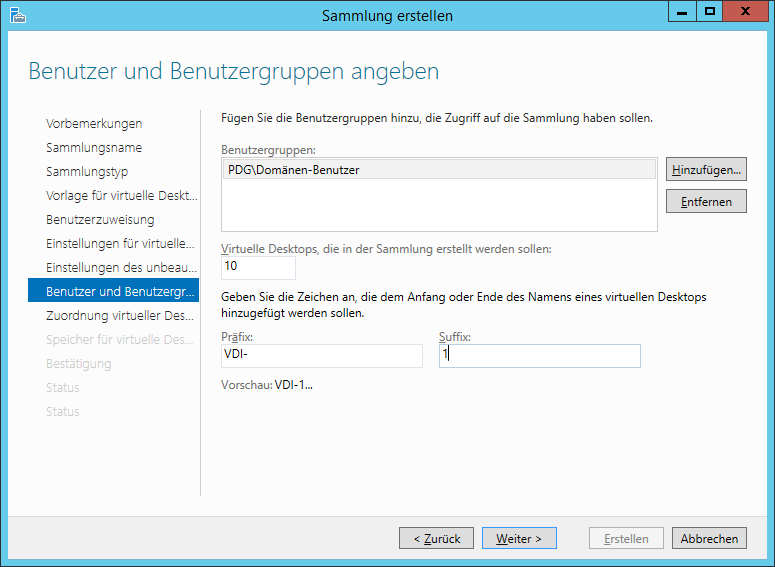Screen dimensions: 775x567
Task: Continue with the Weiter button
Action: [x=519, y=538]
